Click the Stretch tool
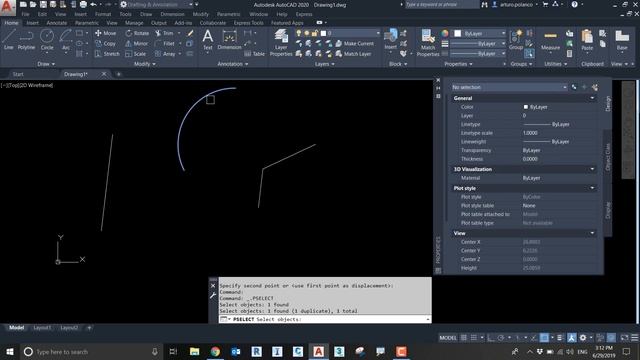Image resolution: width=640 pixels, height=360 pixels. point(107,54)
